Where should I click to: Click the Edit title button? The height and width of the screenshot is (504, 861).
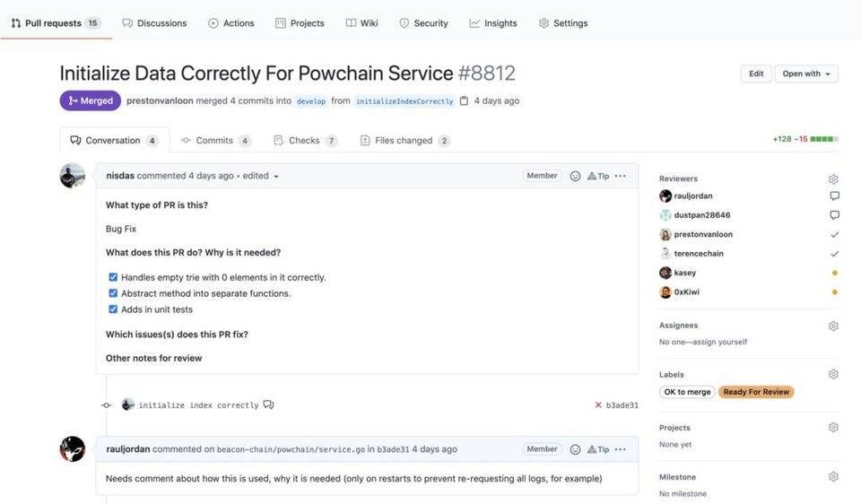(x=756, y=74)
